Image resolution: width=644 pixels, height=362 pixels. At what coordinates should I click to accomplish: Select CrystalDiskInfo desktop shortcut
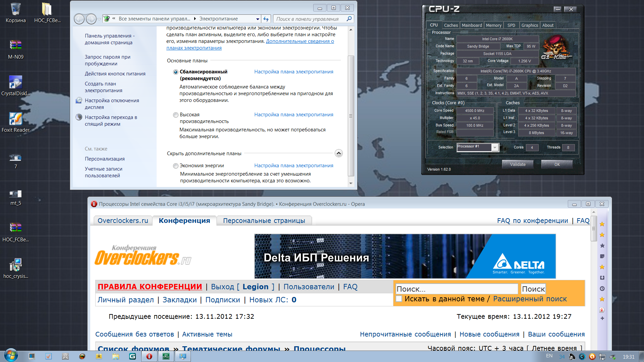pyautogui.click(x=15, y=86)
